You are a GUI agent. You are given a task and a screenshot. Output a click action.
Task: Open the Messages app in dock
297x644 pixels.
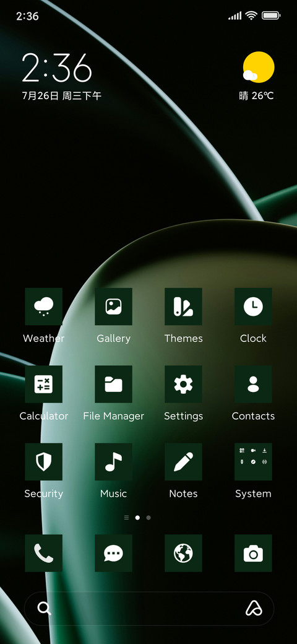pyautogui.click(x=114, y=553)
